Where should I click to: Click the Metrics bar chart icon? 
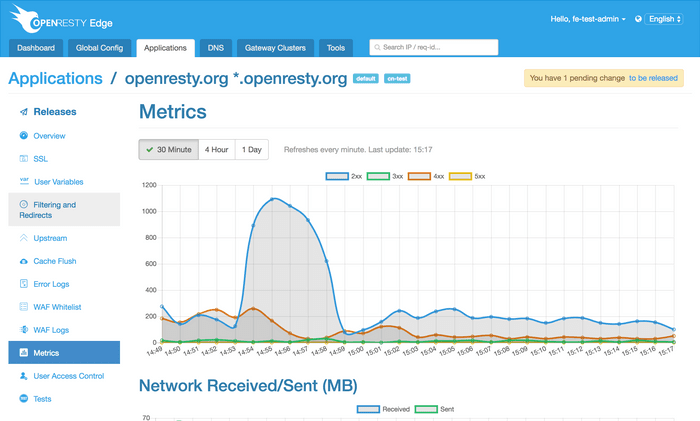[x=24, y=353]
